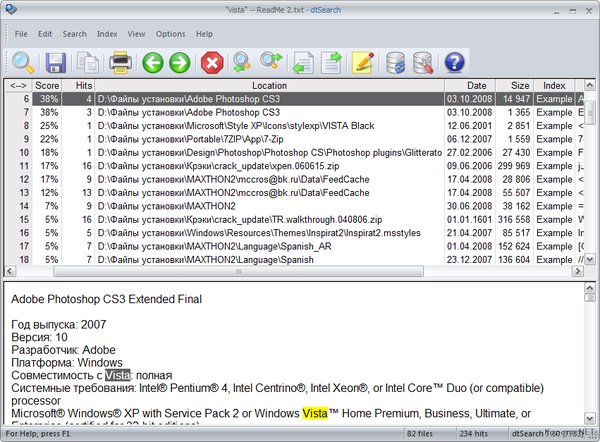This screenshot has height=442, width=600.
Task: Open the Edit menu
Action: 45,34
